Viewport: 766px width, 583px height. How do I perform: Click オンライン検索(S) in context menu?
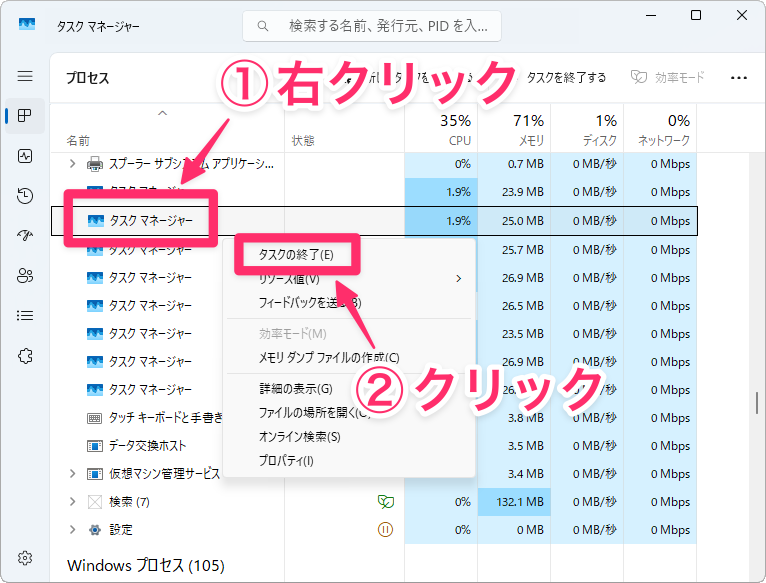[299, 436]
